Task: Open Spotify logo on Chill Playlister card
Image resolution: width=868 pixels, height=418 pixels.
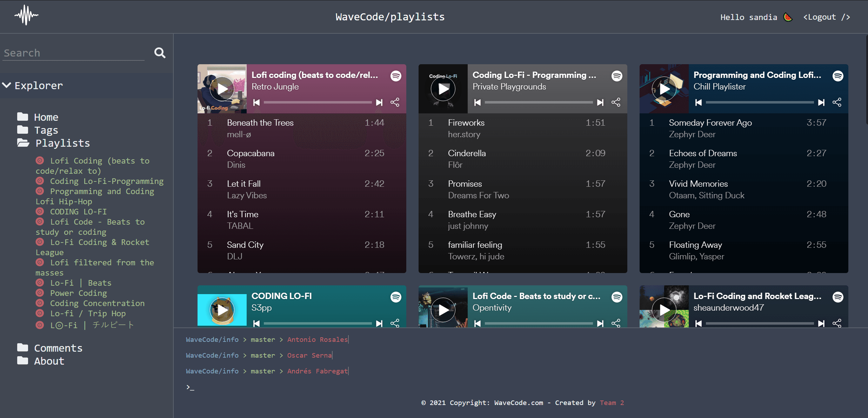Action: point(838,76)
